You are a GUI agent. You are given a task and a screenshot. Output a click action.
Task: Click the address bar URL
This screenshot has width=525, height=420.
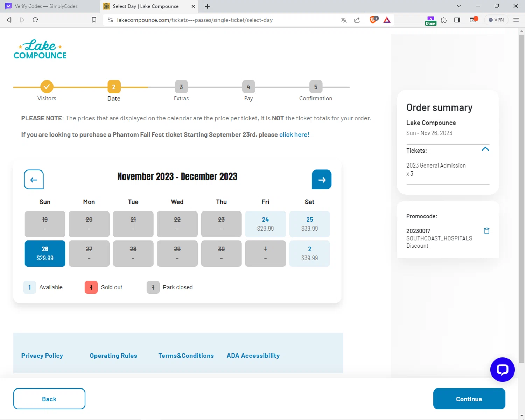tap(195, 20)
